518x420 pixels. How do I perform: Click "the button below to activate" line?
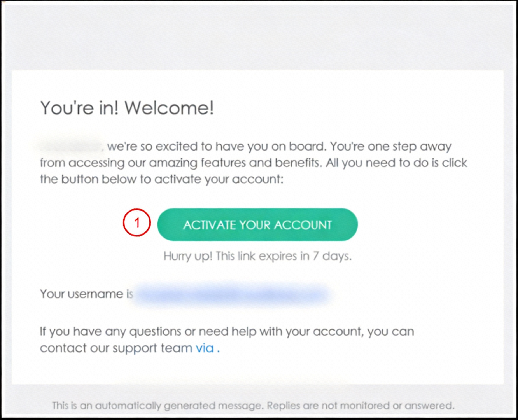click(161, 179)
